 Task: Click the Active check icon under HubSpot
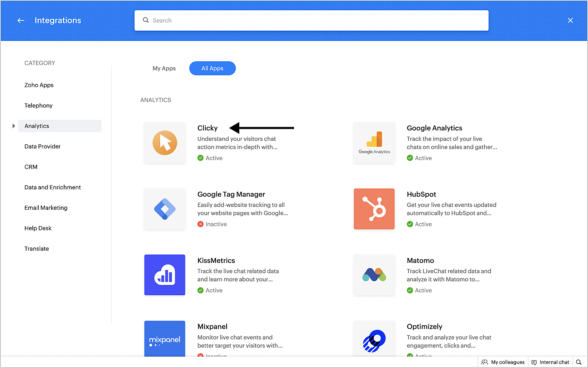click(x=410, y=224)
